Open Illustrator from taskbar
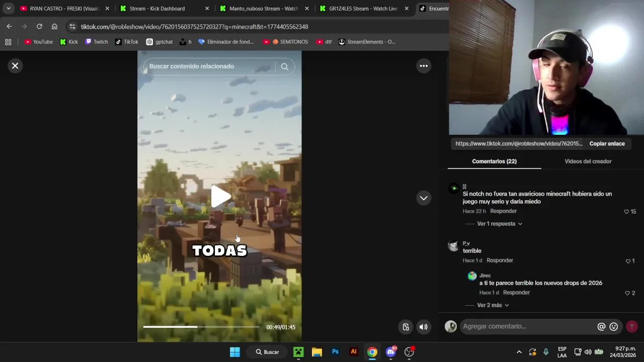 (x=354, y=352)
